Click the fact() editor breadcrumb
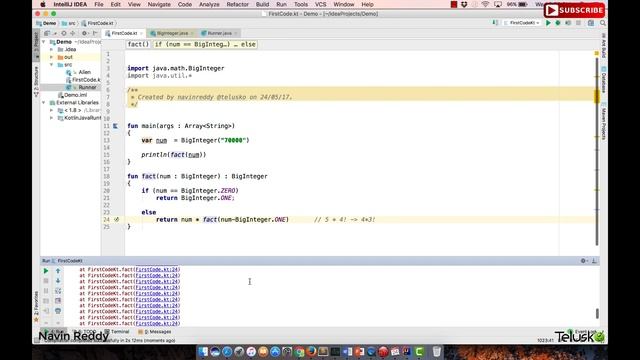This screenshot has width=640, height=360. pos(138,44)
